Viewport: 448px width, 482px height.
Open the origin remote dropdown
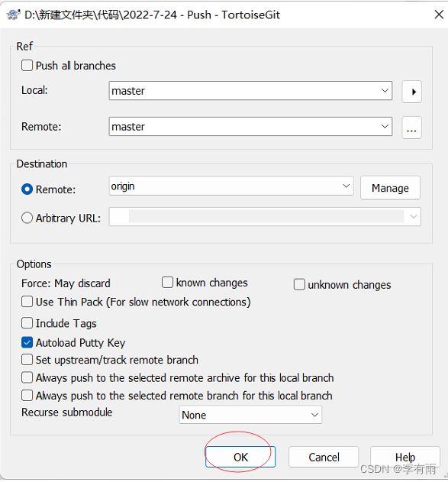231,186
